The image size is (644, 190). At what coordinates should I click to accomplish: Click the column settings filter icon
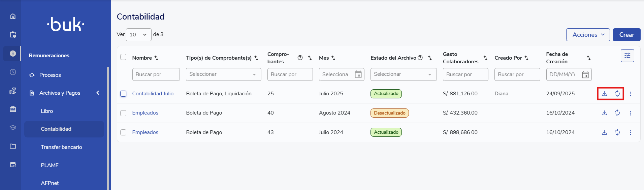coord(627,56)
